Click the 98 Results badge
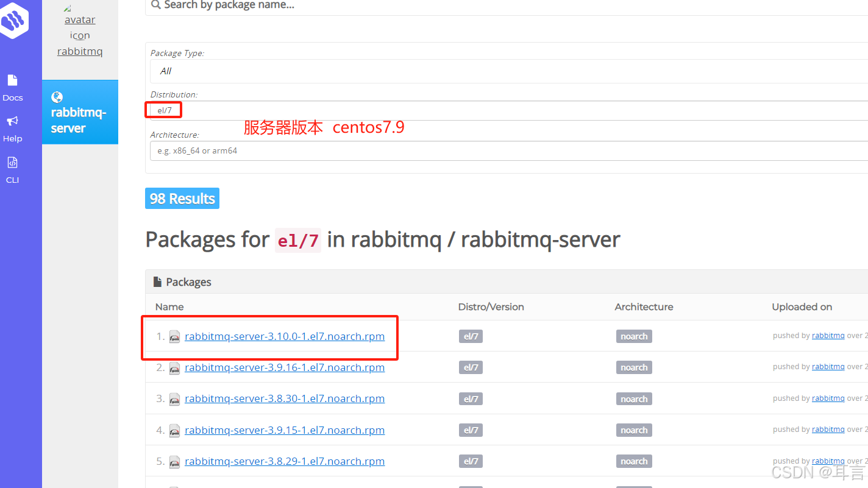 click(x=182, y=198)
